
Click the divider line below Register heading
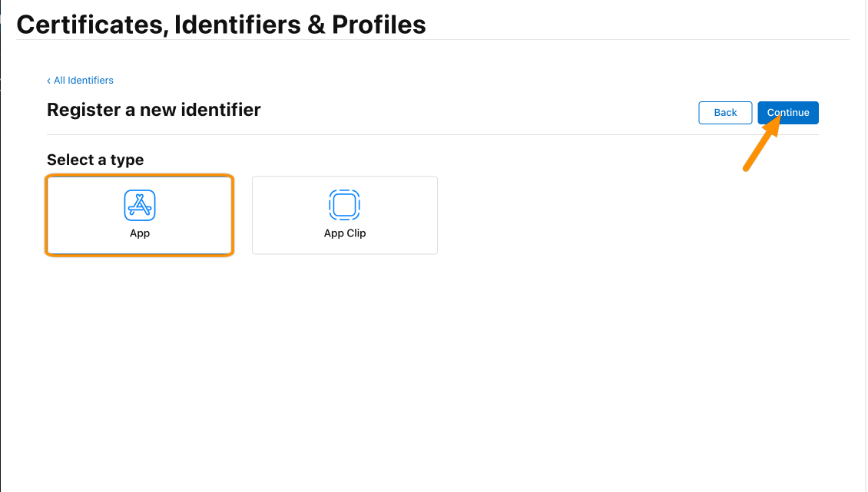click(x=432, y=134)
